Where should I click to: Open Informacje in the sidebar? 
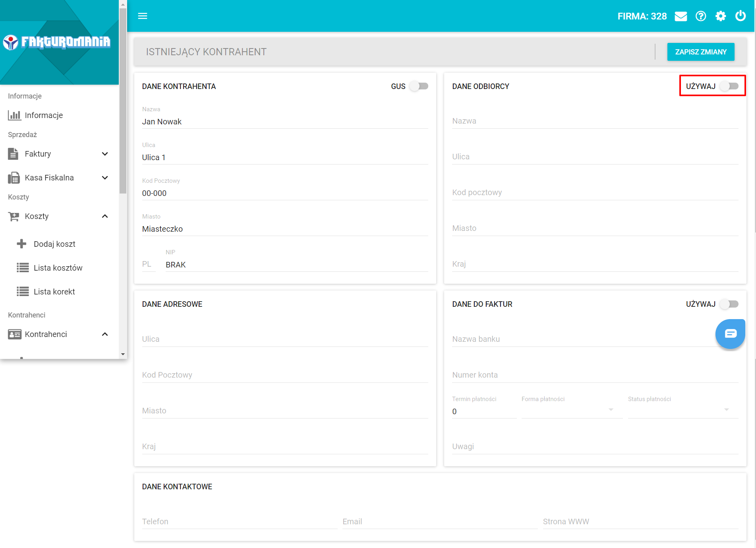[60, 115]
